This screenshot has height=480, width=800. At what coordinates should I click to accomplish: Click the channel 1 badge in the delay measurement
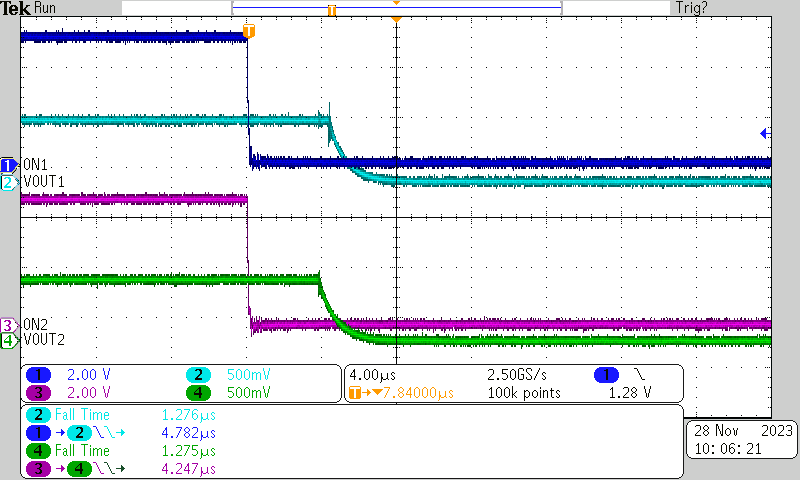(38, 433)
